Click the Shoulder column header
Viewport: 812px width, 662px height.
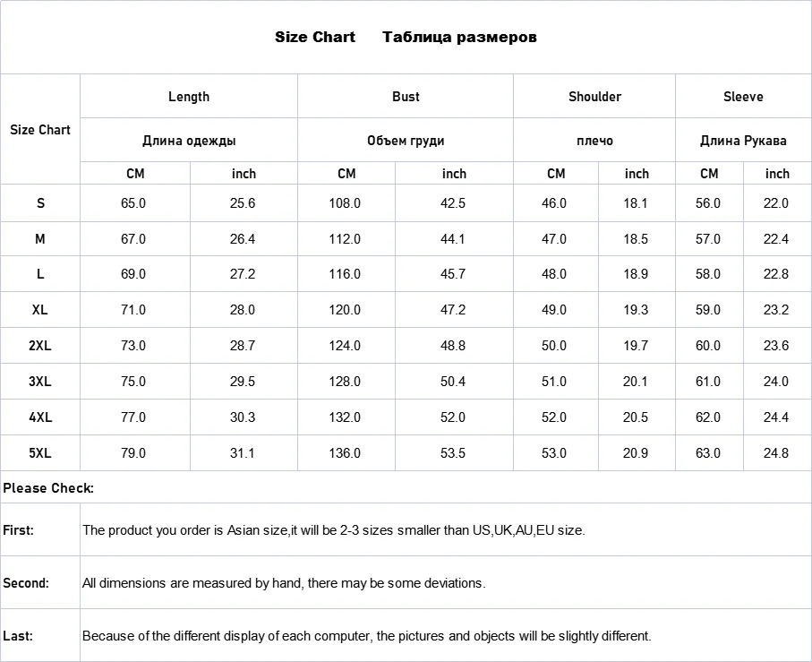[x=594, y=97]
